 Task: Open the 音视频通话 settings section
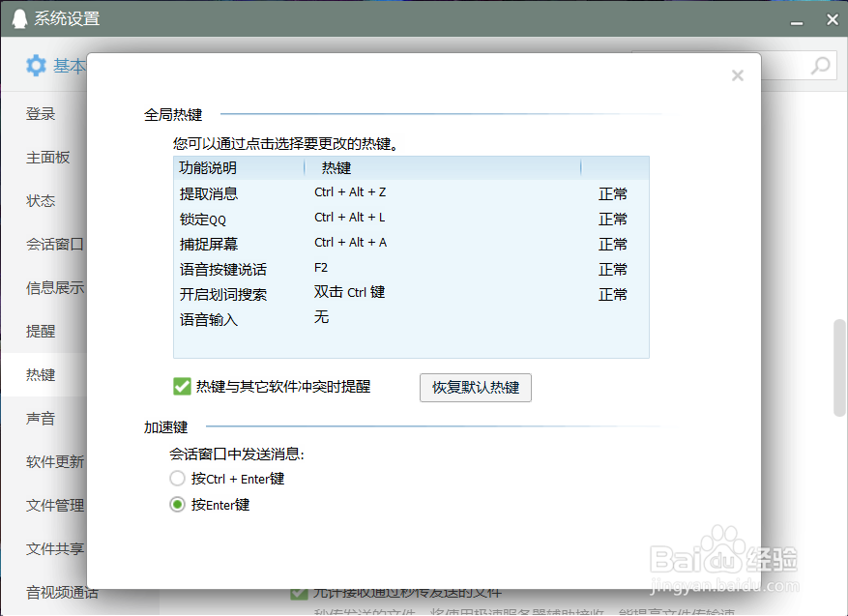pos(62,592)
